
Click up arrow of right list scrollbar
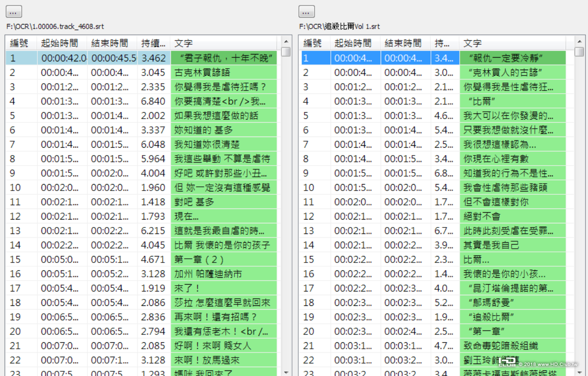[579, 42]
